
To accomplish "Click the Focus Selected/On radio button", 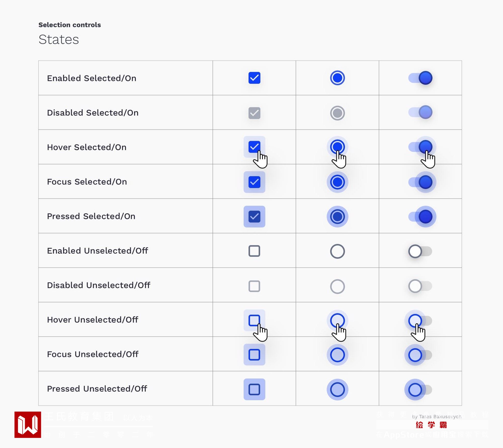I will click(x=337, y=182).
